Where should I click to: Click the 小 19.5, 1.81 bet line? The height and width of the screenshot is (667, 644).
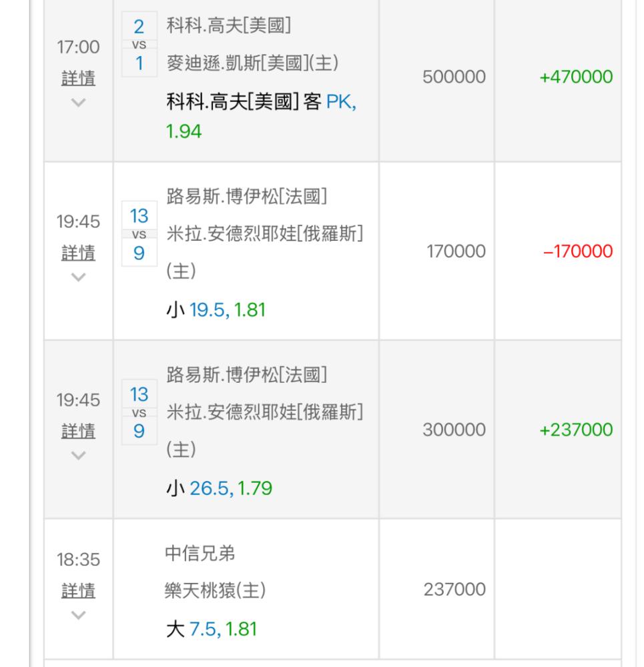pyautogui.click(x=216, y=310)
